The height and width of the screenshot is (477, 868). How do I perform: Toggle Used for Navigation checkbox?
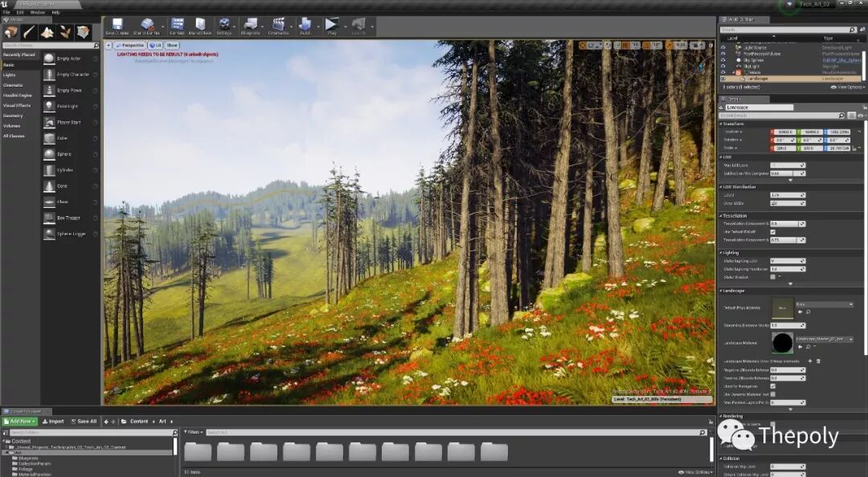pyautogui.click(x=773, y=386)
